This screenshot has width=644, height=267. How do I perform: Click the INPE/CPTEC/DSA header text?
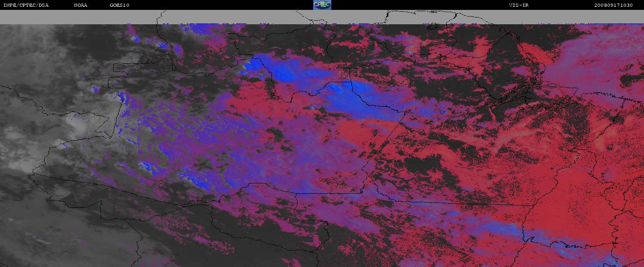click(26, 5)
